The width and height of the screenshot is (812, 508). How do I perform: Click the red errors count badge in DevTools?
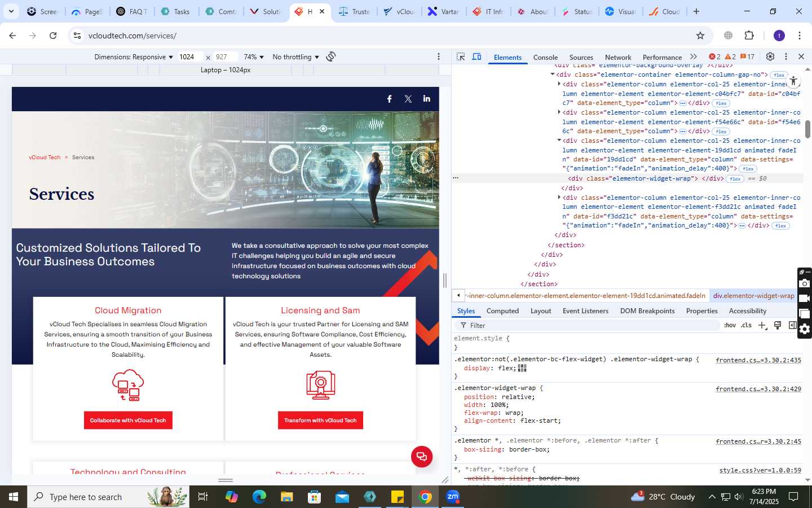(714, 56)
